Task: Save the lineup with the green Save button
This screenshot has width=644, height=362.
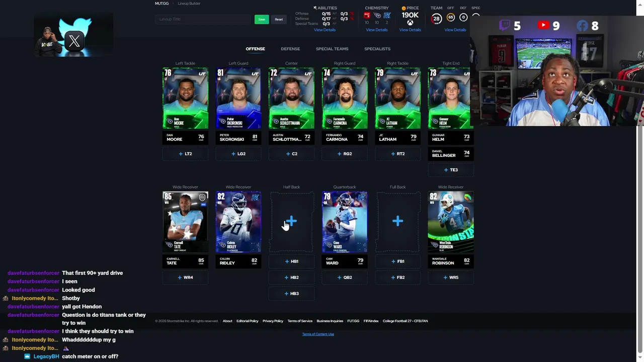Action: click(x=262, y=19)
